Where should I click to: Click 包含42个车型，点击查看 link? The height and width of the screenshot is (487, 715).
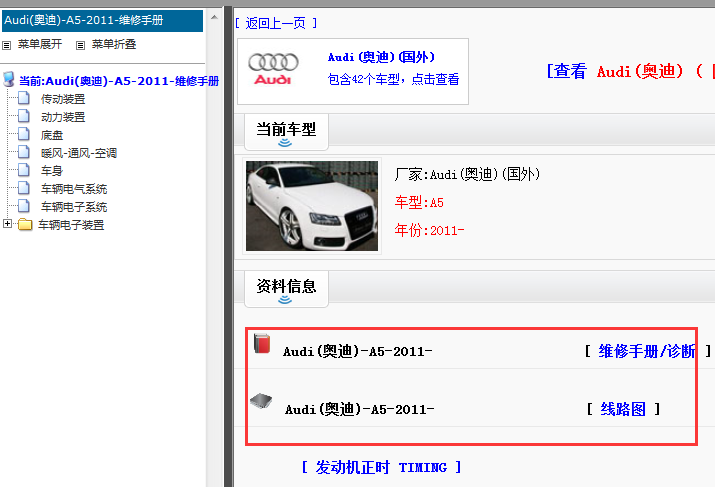(393, 79)
